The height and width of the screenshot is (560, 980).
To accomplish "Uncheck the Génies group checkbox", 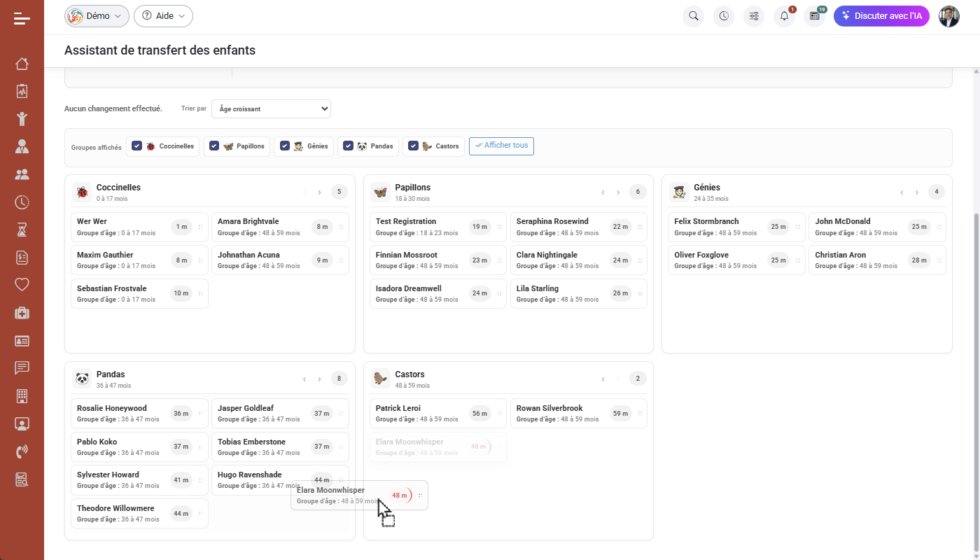I will click(x=285, y=146).
